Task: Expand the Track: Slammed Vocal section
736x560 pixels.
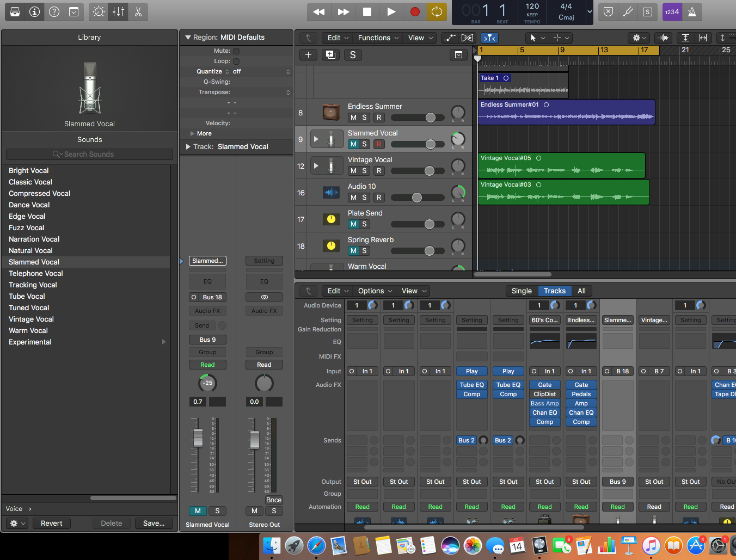Action: 188,147
